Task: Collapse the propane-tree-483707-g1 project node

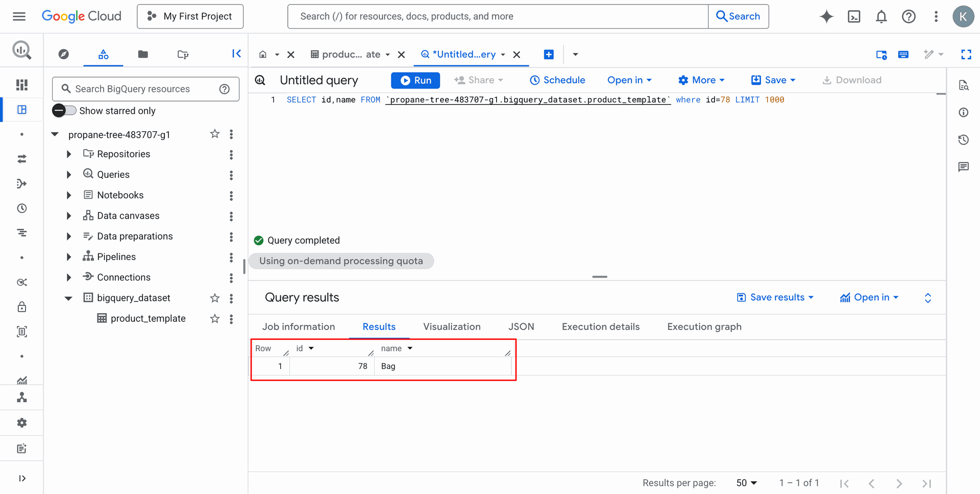Action: pyautogui.click(x=55, y=134)
